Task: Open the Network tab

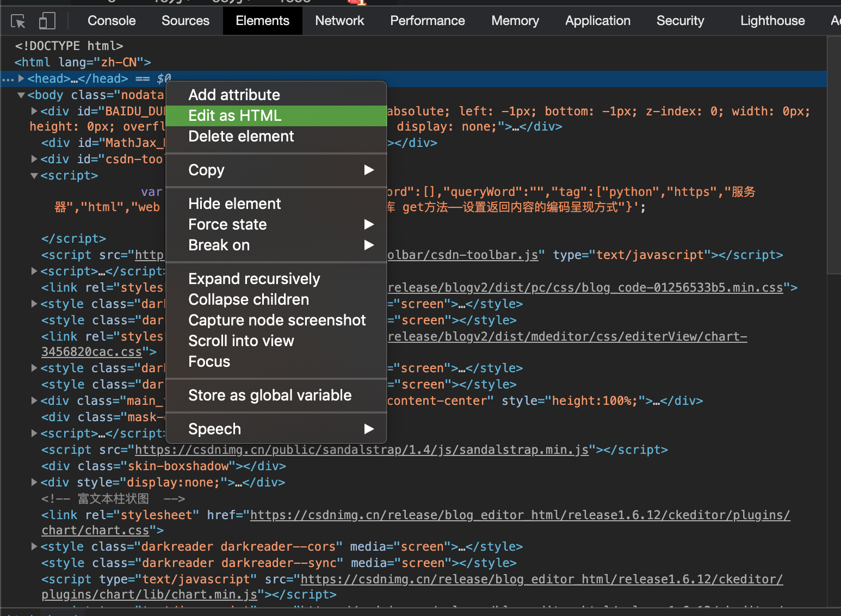Action: point(339,21)
